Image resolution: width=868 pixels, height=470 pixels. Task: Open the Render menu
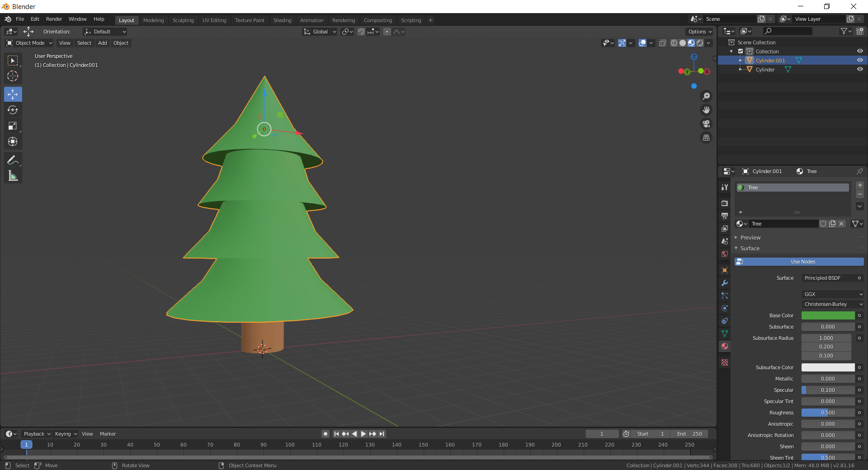coord(54,19)
